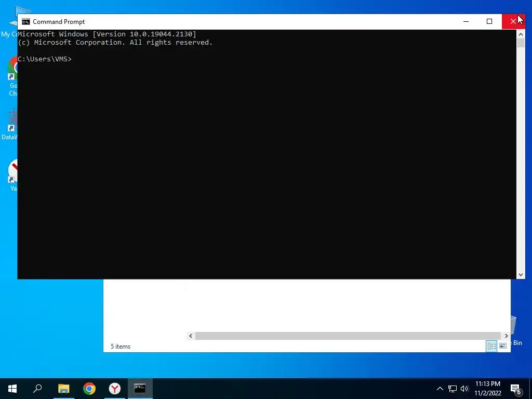Click File Explorer horizontal scrollbar track
Image resolution: width=532 pixels, height=399 pixels.
[x=348, y=336]
